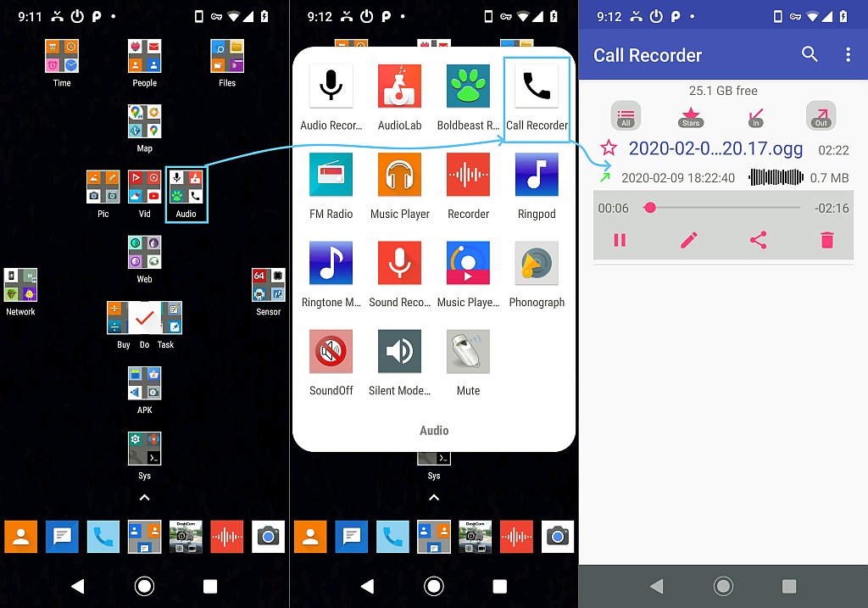Click the playback seek slider
This screenshot has width=868, height=608.
coord(722,208)
